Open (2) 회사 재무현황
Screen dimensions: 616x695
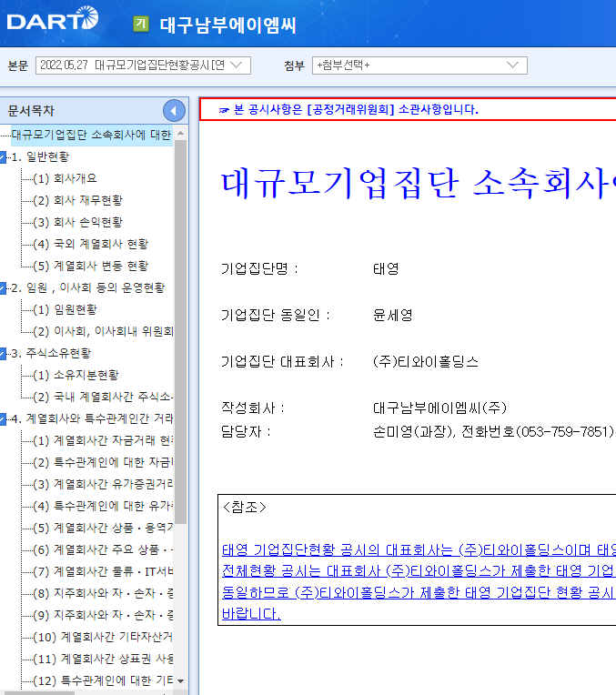click(x=77, y=200)
